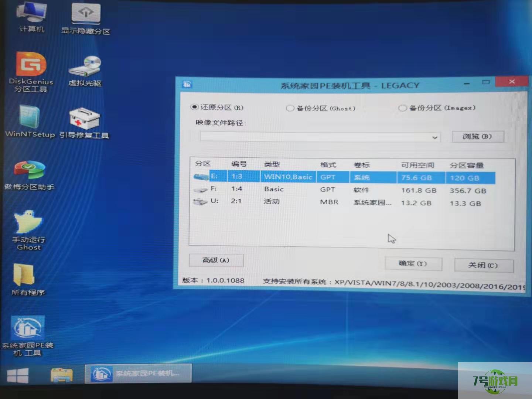Image resolution: width=532 pixels, height=399 pixels.
Task: Click the F: drive icon in the list
Action: [201, 190]
